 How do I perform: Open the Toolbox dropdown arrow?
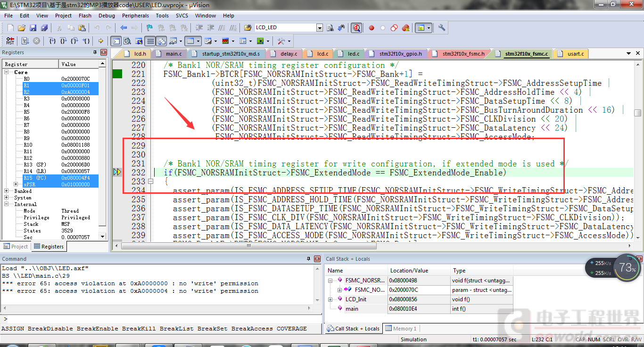[289, 41]
